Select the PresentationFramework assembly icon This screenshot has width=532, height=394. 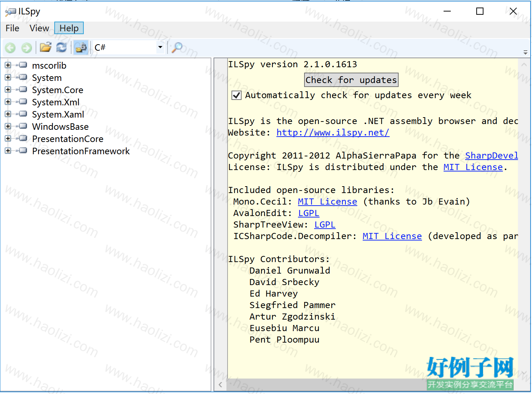click(x=22, y=151)
